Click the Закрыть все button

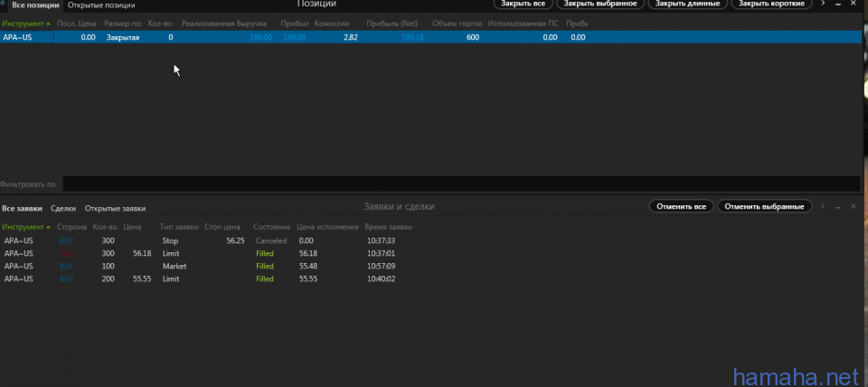tap(524, 4)
